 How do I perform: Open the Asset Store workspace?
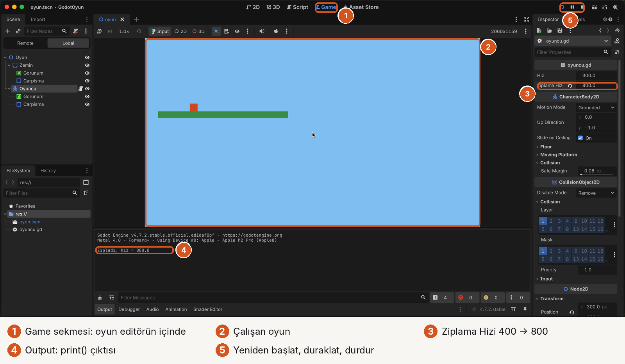click(361, 7)
